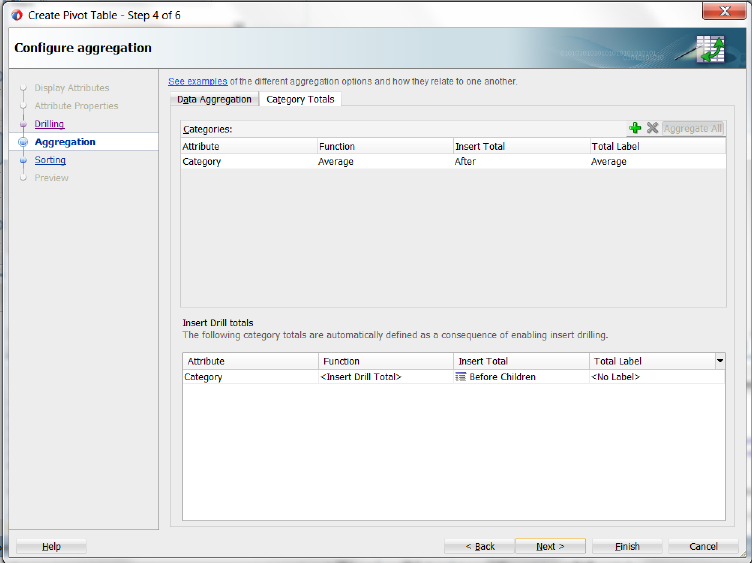Click Attribute header in Categories table
The height and width of the screenshot is (563, 752).
[249, 146]
